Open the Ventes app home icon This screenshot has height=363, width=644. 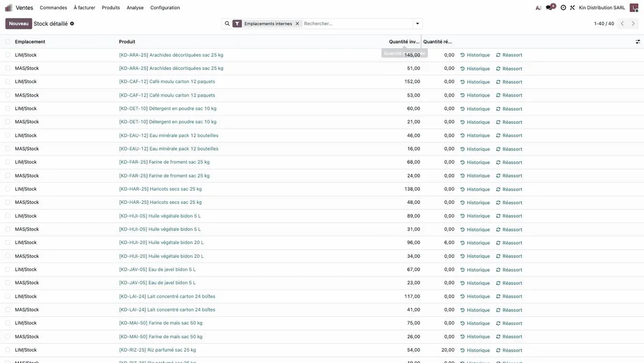[x=9, y=8]
